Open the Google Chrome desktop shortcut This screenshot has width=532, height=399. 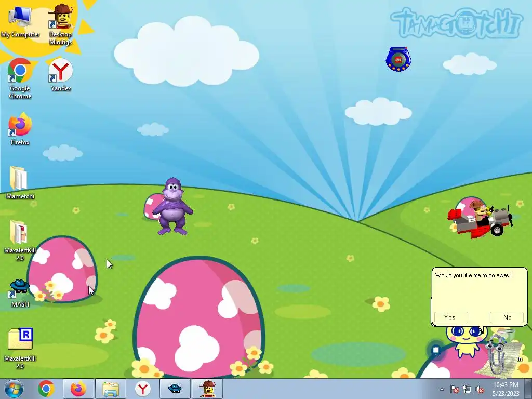click(20, 78)
